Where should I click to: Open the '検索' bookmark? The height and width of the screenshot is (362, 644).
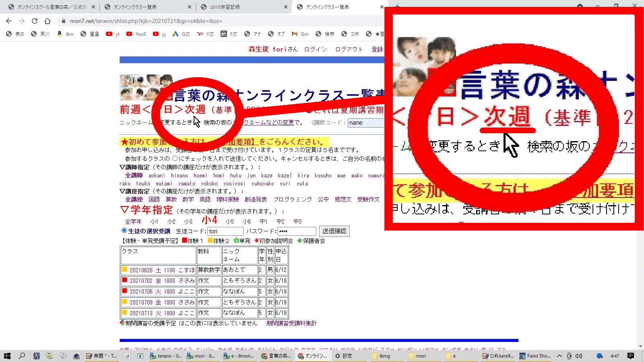click(x=325, y=34)
